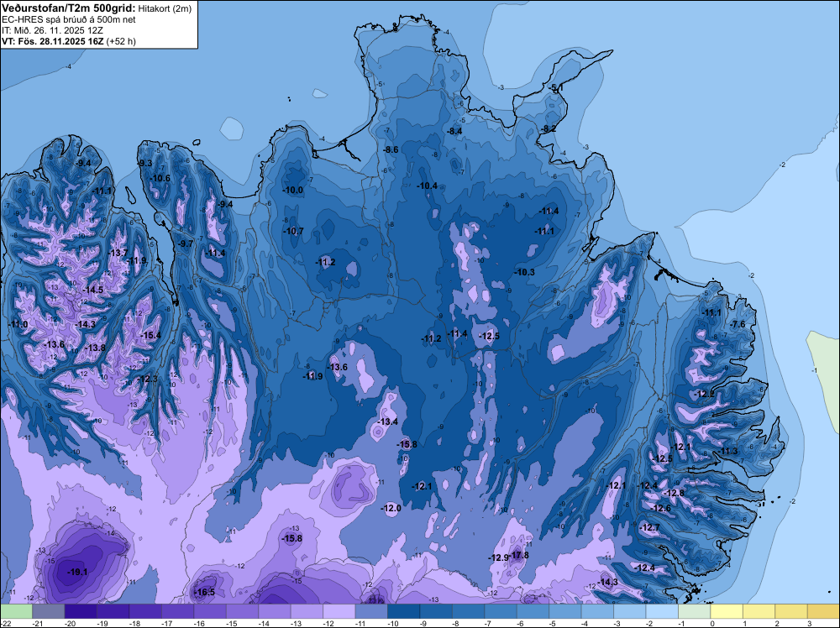Select the -12.0 temperature reading
This screenshot has width=840, height=628.
(391, 508)
